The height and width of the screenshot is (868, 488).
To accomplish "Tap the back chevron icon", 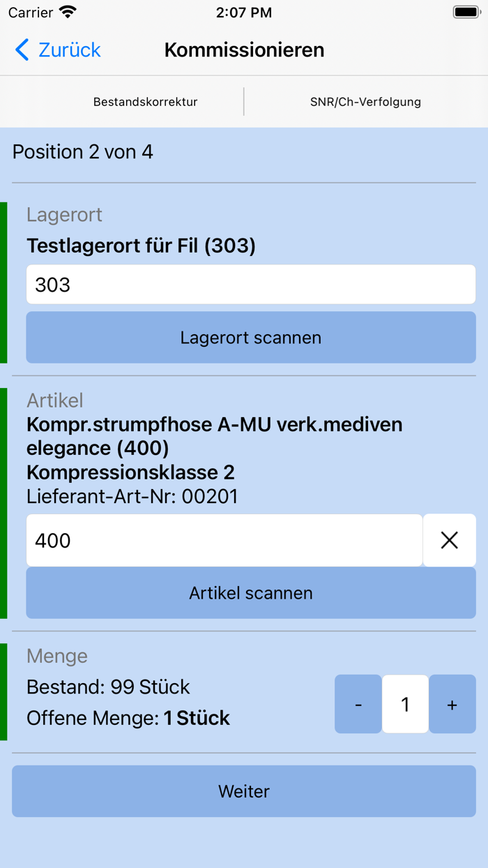I will click(20, 50).
